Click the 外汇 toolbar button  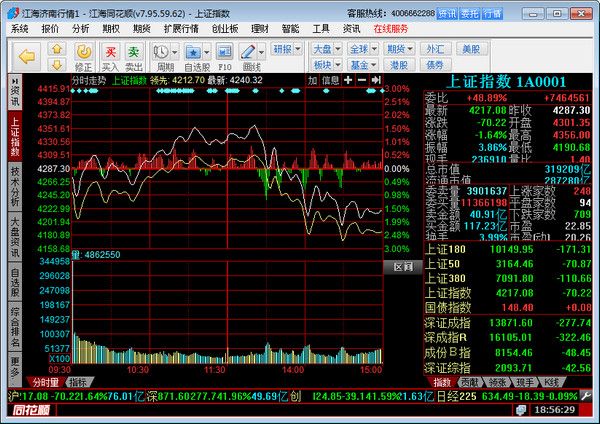click(x=435, y=49)
